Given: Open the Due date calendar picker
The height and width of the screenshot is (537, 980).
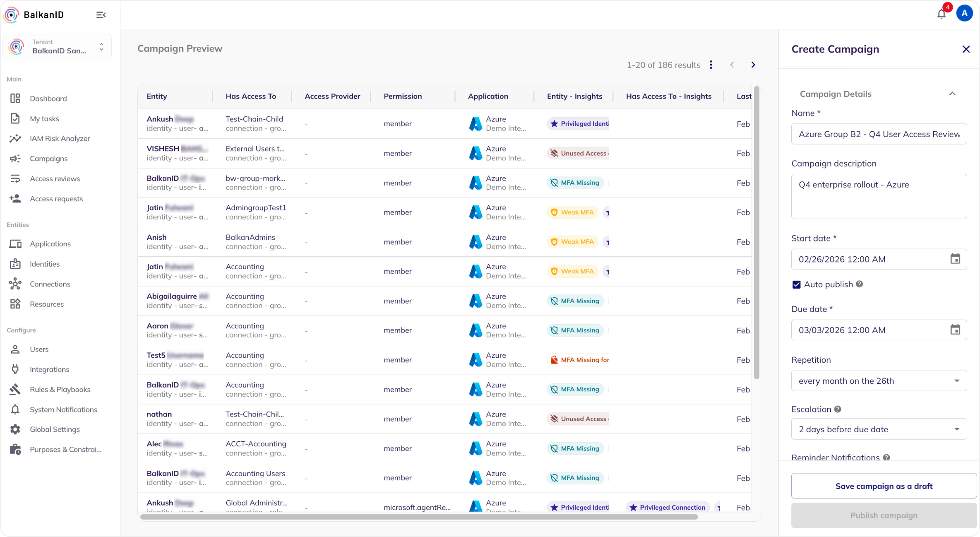Looking at the screenshot, I should (955, 330).
